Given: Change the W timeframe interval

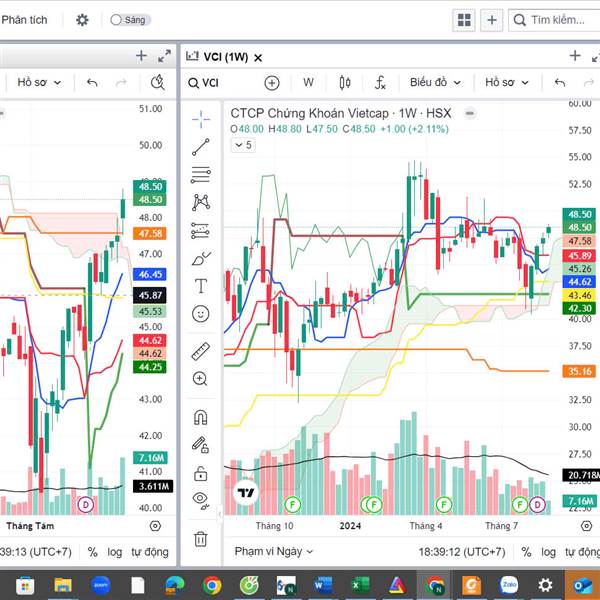Looking at the screenshot, I should pyautogui.click(x=308, y=83).
